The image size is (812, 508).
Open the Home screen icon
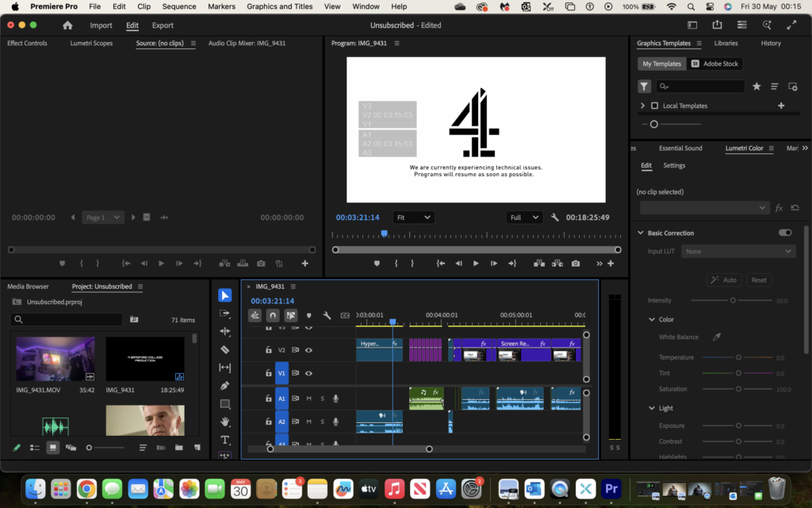point(67,25)
